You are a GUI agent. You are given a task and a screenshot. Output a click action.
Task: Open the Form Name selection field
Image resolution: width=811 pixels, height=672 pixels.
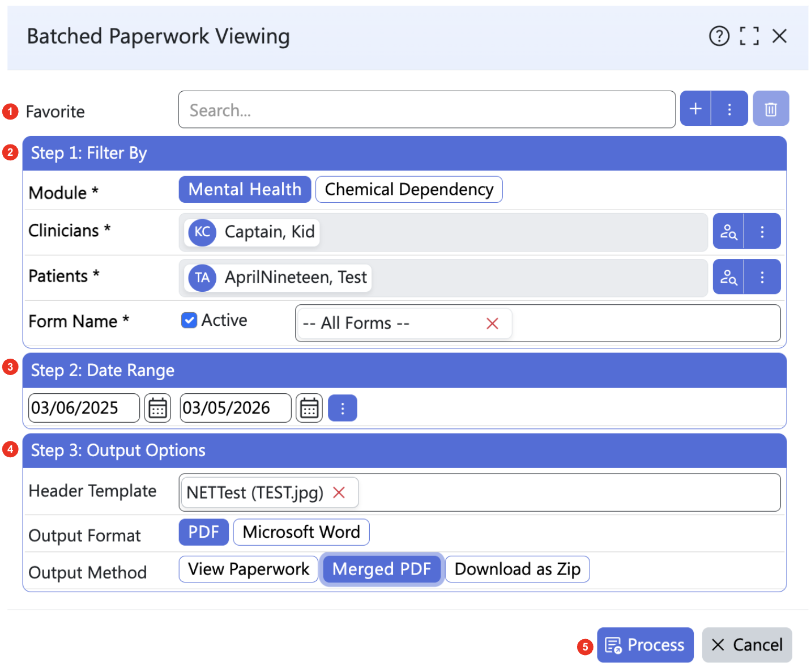(x=538, y=323)
